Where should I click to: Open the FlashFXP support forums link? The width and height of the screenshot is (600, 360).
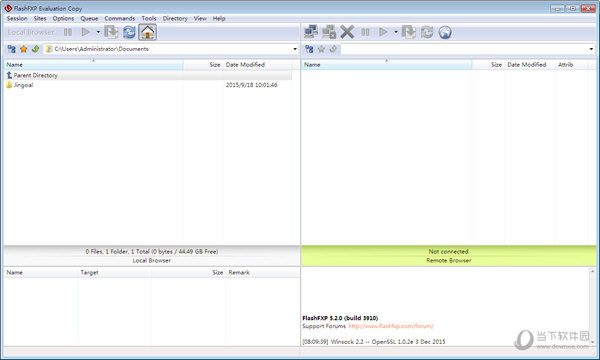391,326
